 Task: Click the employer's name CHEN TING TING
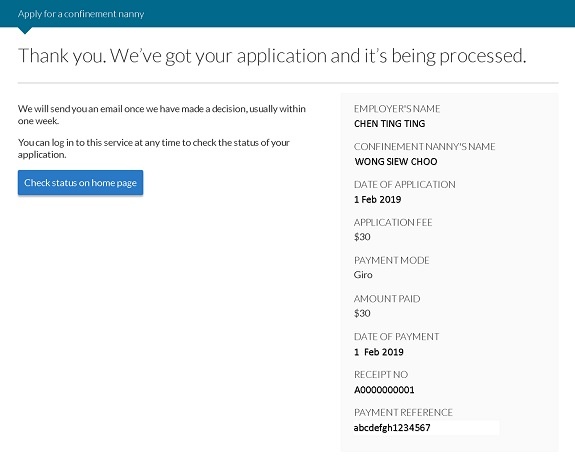389,124
